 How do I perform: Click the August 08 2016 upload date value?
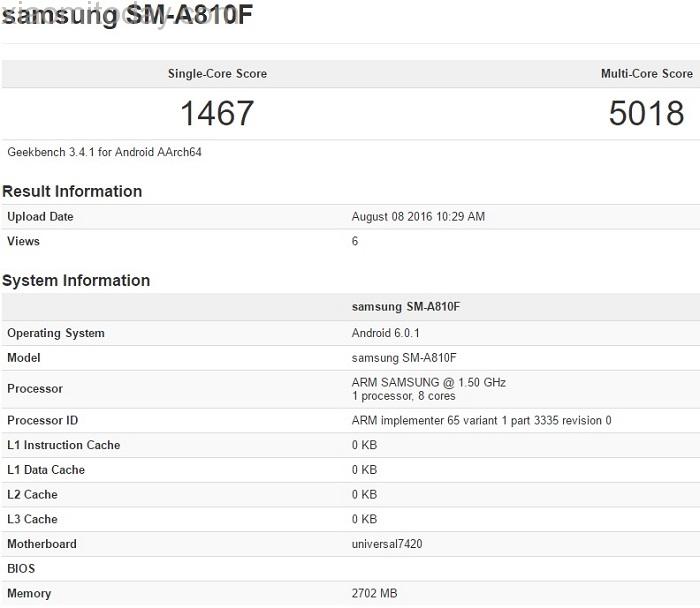pos(418,217)
